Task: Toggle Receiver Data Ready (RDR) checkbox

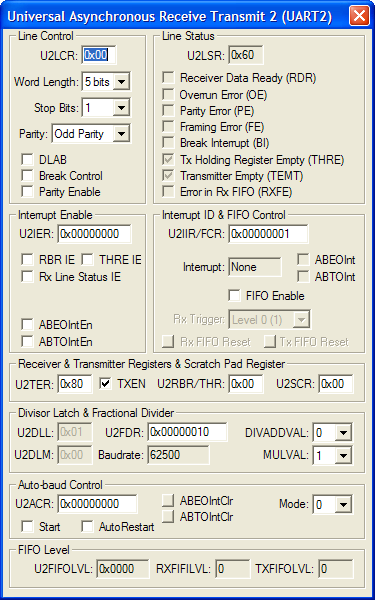Action: tap(168, 78)
